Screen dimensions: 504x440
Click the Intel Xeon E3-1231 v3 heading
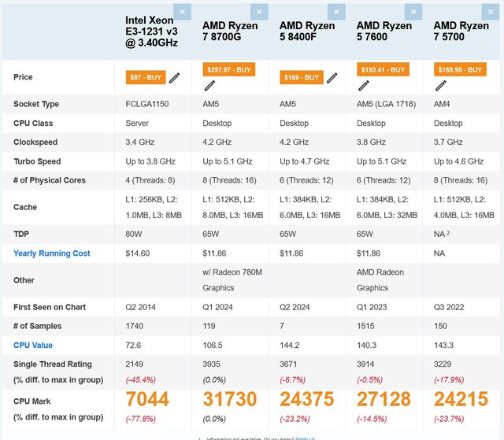[x=155, y=31]
